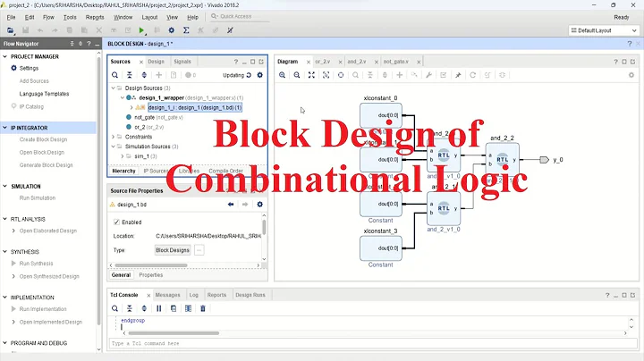Click the Quick Access search field

[x=240, y=16]
